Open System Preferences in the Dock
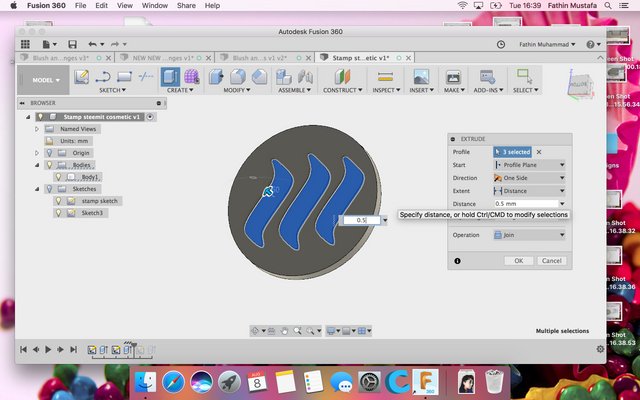Viewport: 640px width, 400px height. tap(369, 382)
